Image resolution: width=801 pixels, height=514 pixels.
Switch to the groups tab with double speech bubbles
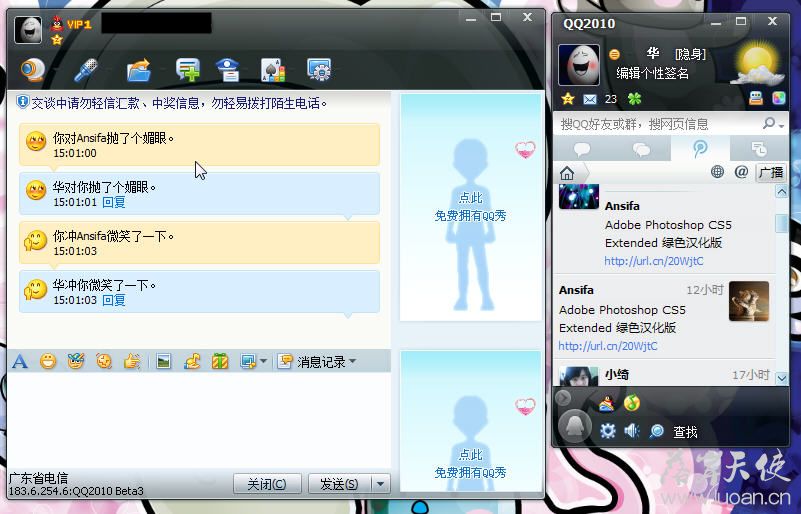pyautogui.click(x=641, y=149)
